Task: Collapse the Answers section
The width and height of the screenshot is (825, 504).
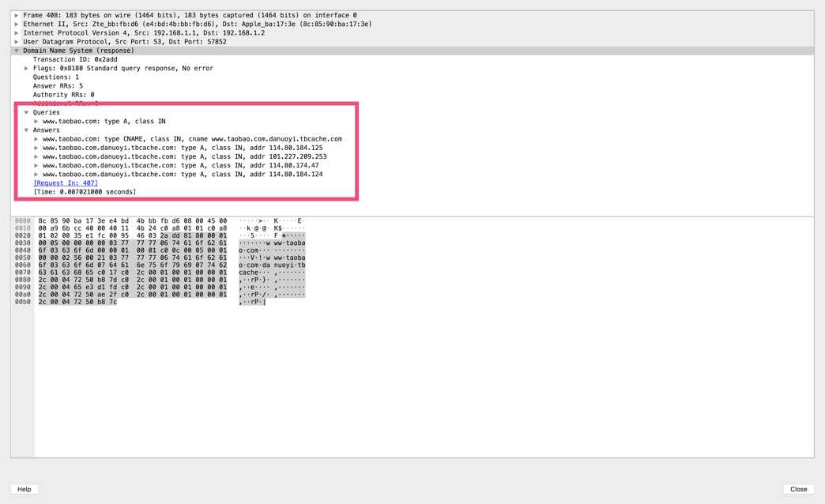Action: coord(26,130)
